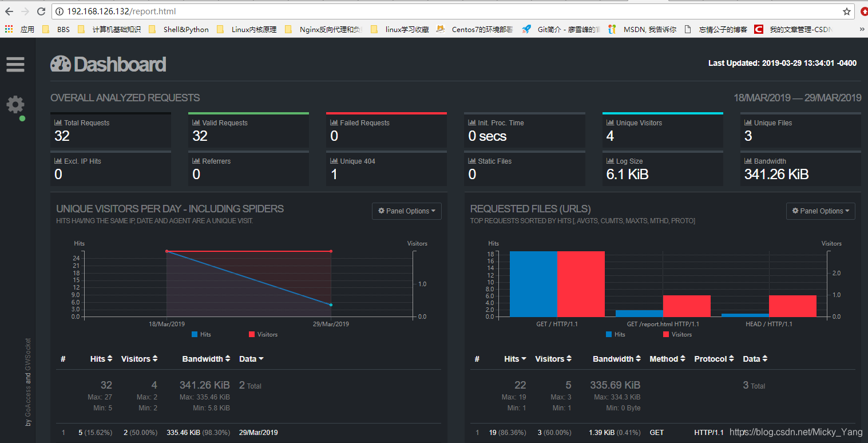
Task: Open the settings gear in sidebar
Action: [15, 104]
